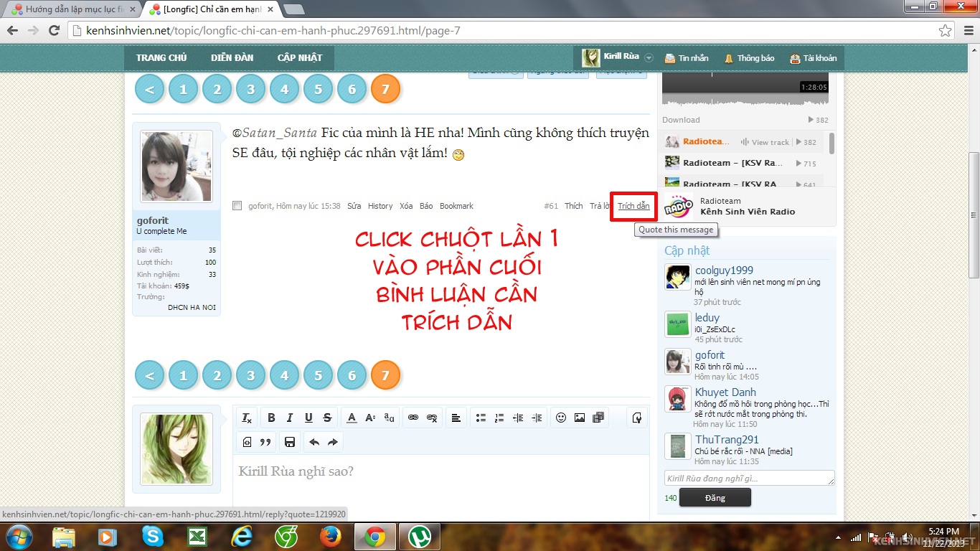
Task: Go to previous page with bottom < button
Action: click(x=149, y=375)
